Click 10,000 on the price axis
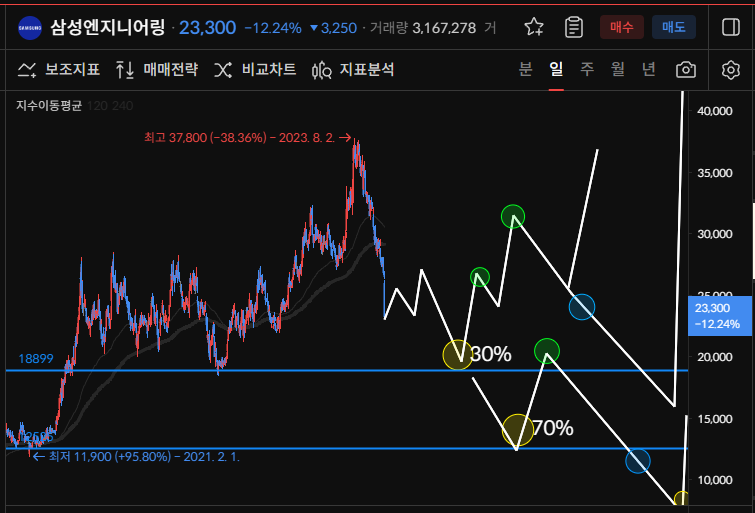This screenshot has height=513, width=755. point(715,480)
